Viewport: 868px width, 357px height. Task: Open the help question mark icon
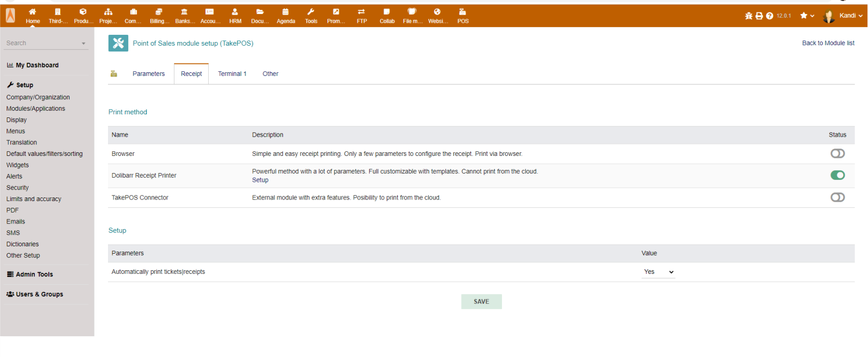tap(769, 16)
